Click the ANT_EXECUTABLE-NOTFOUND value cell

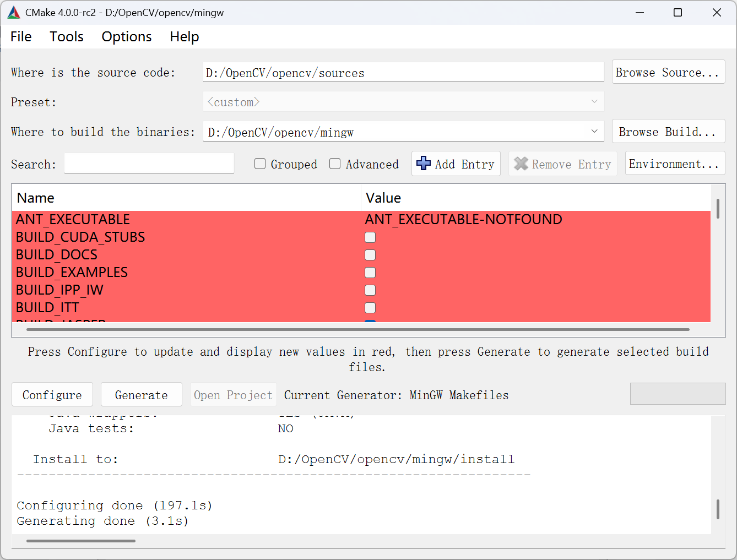pos(463,219)
